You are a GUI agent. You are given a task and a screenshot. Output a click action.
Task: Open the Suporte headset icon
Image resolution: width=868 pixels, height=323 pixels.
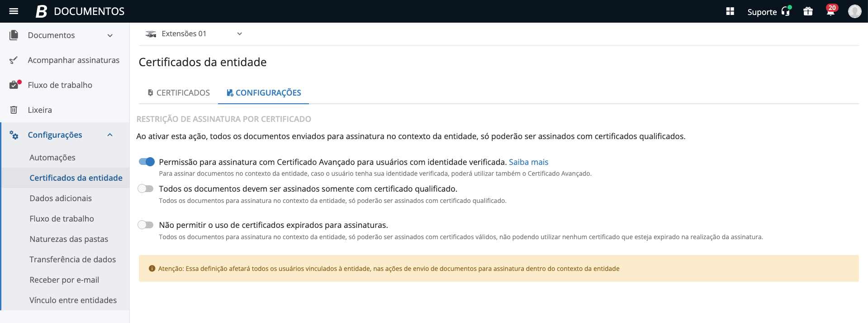pyautogui.click(x=786, y=11)
